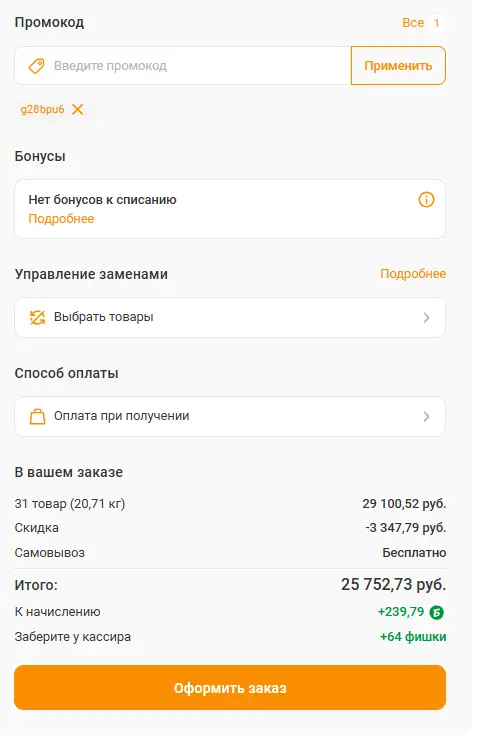Click the Бесплатно pickup cost
481x750 pixels.
(x=414, y=553)
